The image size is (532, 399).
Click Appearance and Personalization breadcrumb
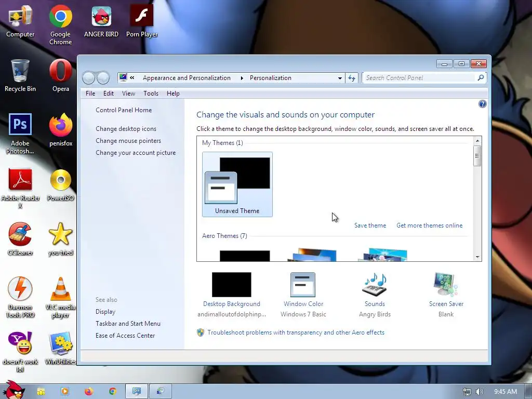[x=187, y=78]
